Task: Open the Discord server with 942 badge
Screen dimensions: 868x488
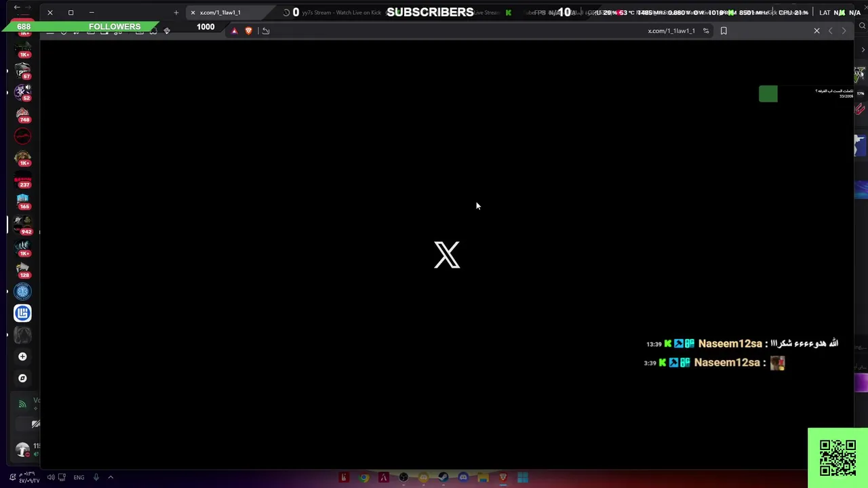Action: [x=22, y=225]
